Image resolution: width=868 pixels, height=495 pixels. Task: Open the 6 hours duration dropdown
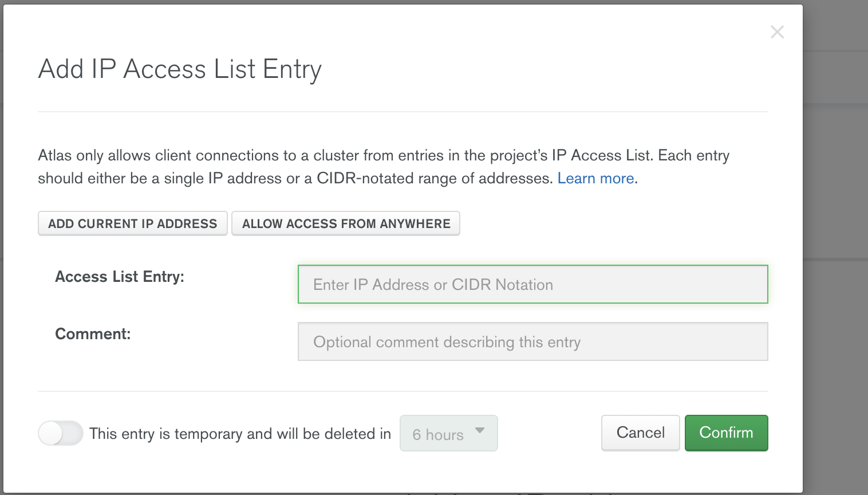449,433
